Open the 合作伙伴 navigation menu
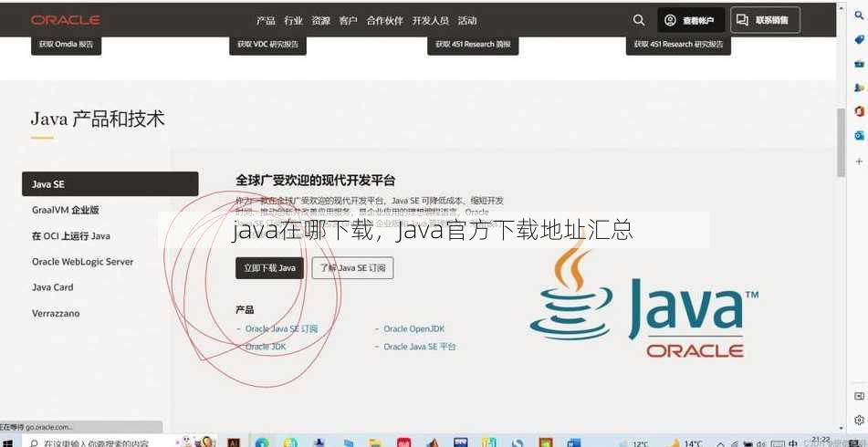This screenshot has height=447, width=868. click(385, 20)
